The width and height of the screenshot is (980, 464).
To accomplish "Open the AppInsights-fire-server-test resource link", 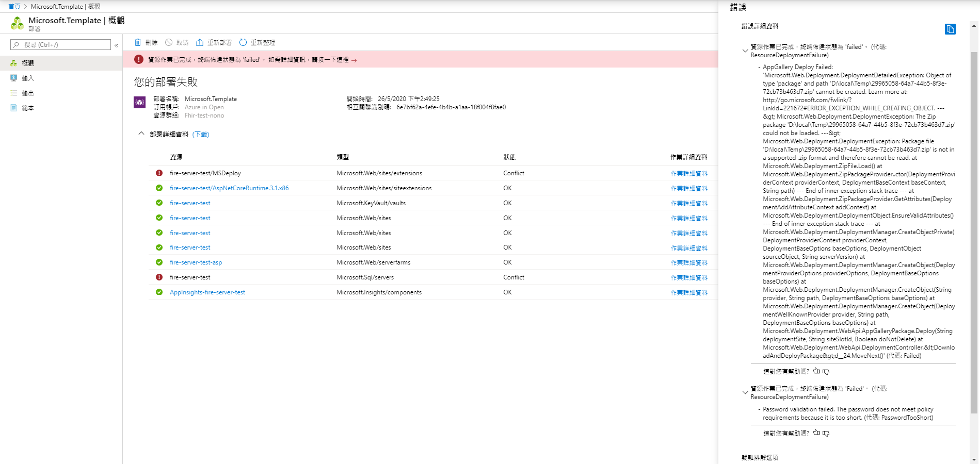I will click(207, 292).
